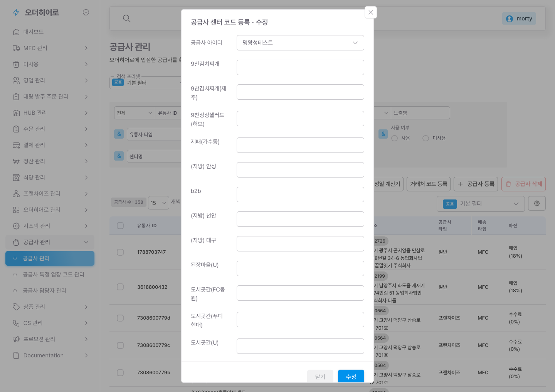The image size is (555, 392).
Task: Open the 전체 filter dropdown
Action: [x=135, y=113]
